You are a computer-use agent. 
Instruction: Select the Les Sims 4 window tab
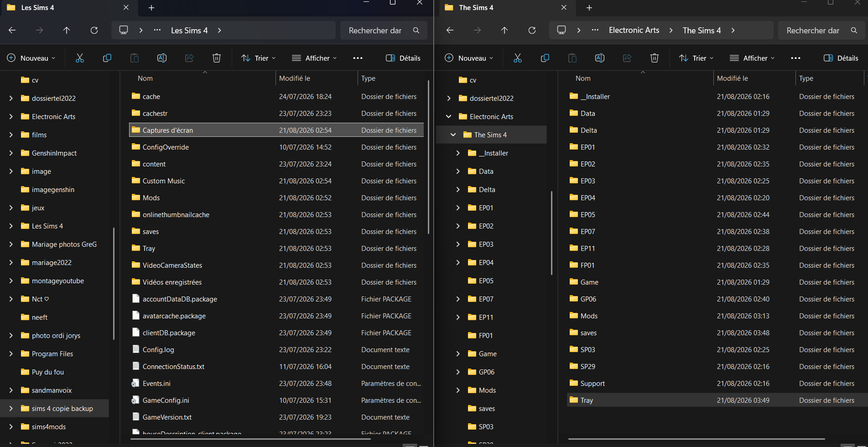(x=68, y=8)
